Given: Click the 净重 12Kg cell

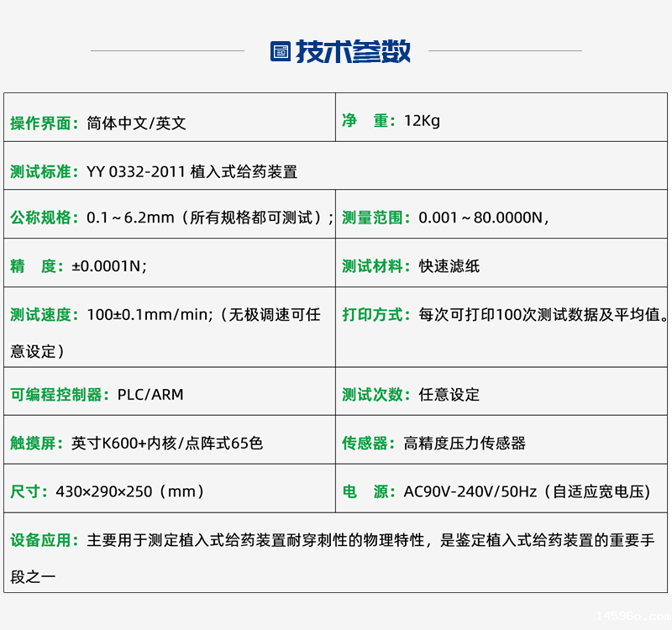Looking at the screenshot, I should pyautogui.click(x=421, y=121).
